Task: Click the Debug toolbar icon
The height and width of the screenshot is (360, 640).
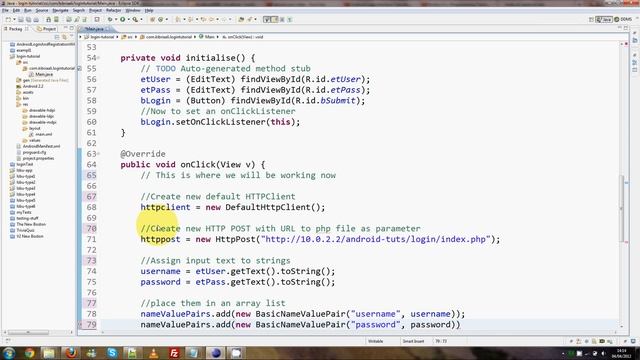Action: coord(110,19)
